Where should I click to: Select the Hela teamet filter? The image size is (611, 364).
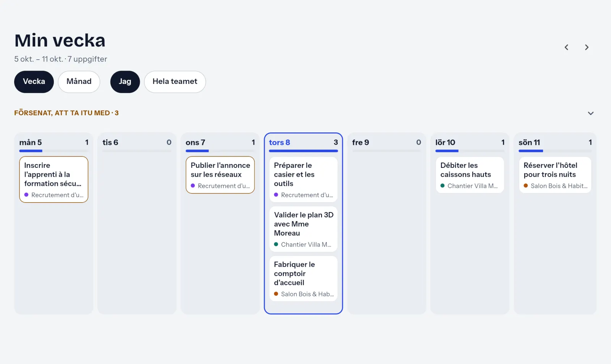coord(175,82)
